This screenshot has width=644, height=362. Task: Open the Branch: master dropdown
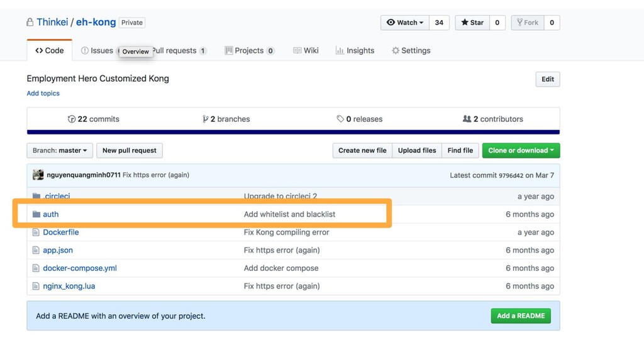[x=60, y=150]
